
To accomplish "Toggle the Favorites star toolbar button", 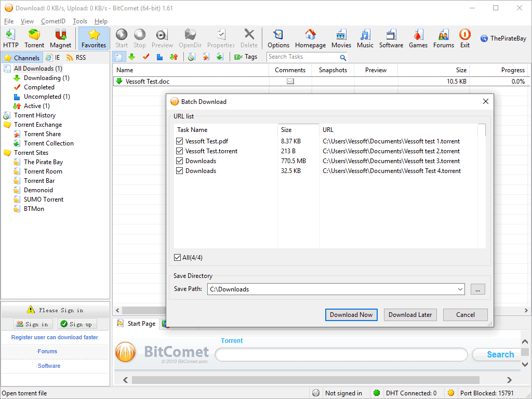I will [94, 38].
